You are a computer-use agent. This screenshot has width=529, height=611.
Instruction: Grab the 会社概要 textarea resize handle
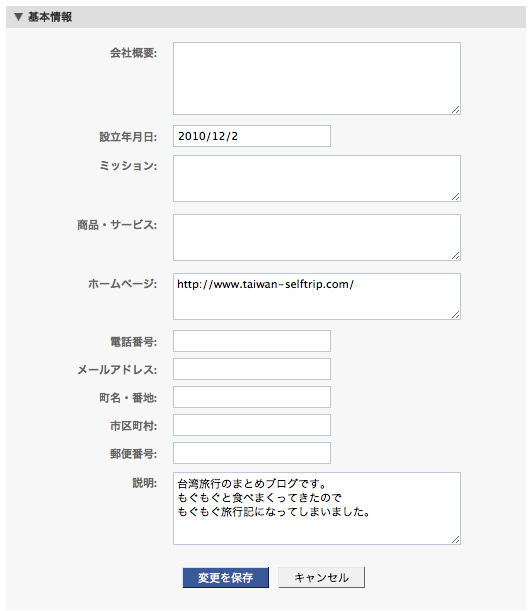tap(455, 110)
